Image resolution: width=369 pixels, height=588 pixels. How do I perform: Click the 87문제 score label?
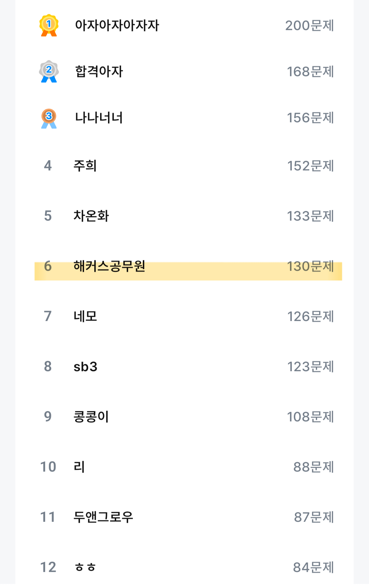[314, 517]
